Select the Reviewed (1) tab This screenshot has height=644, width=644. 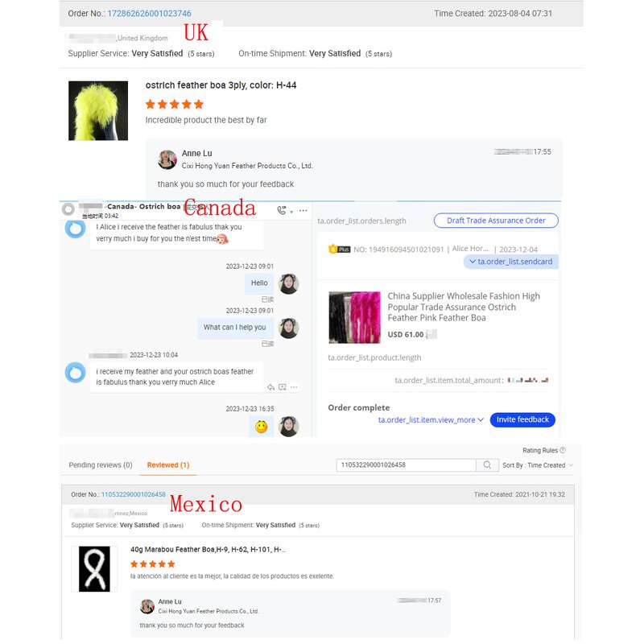click(168, 465)
